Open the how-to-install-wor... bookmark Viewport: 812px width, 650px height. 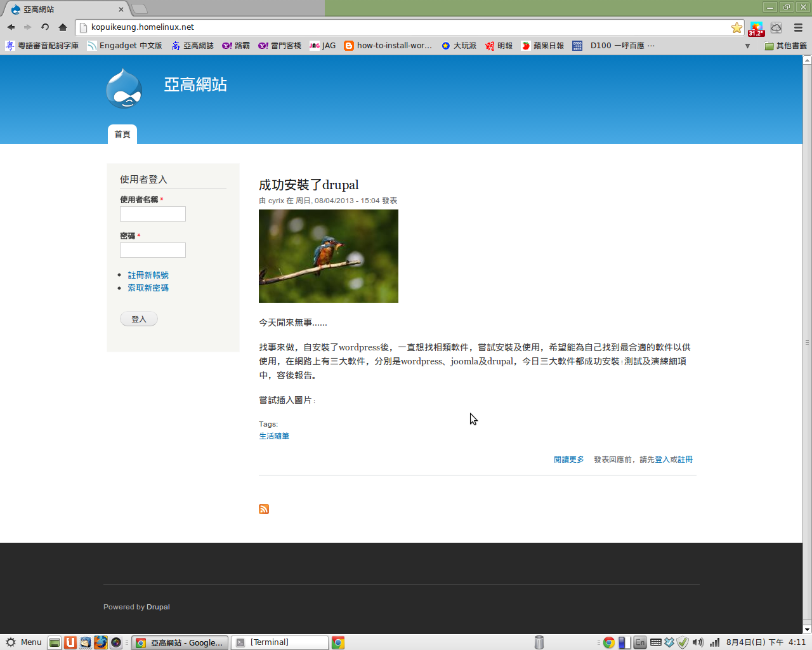pyautogui.click(x=388, y=46)
